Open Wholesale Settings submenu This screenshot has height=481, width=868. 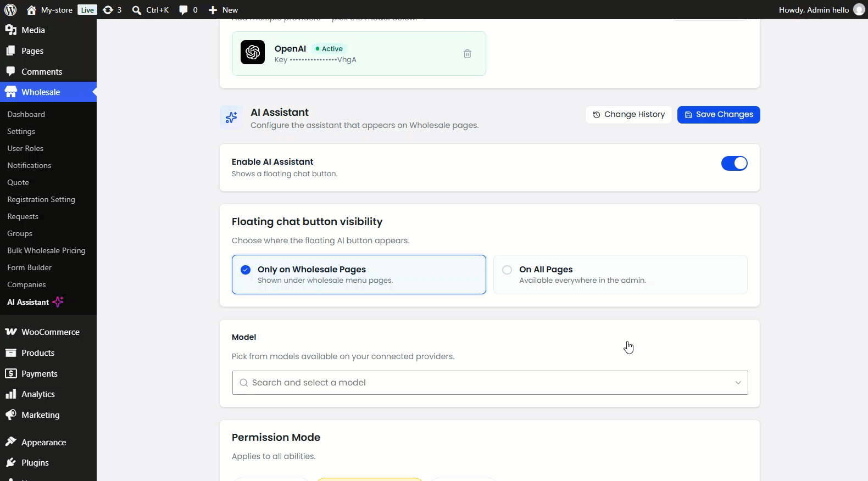coord(21,131)
